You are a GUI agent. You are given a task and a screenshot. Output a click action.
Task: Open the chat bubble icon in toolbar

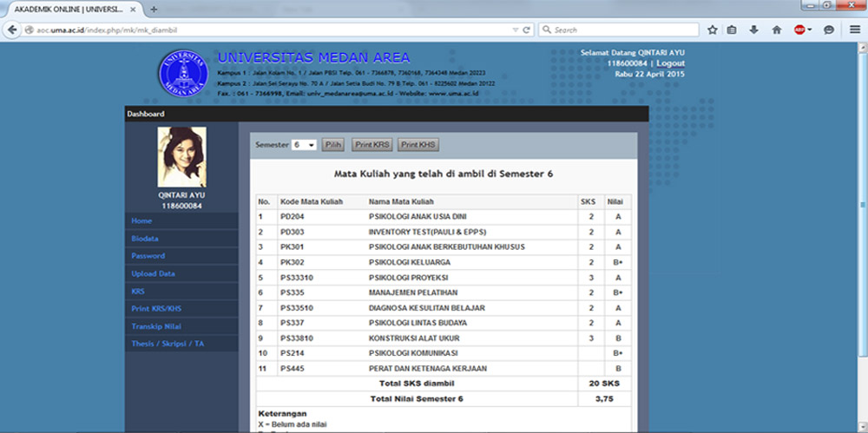click(x=829, y=30)
